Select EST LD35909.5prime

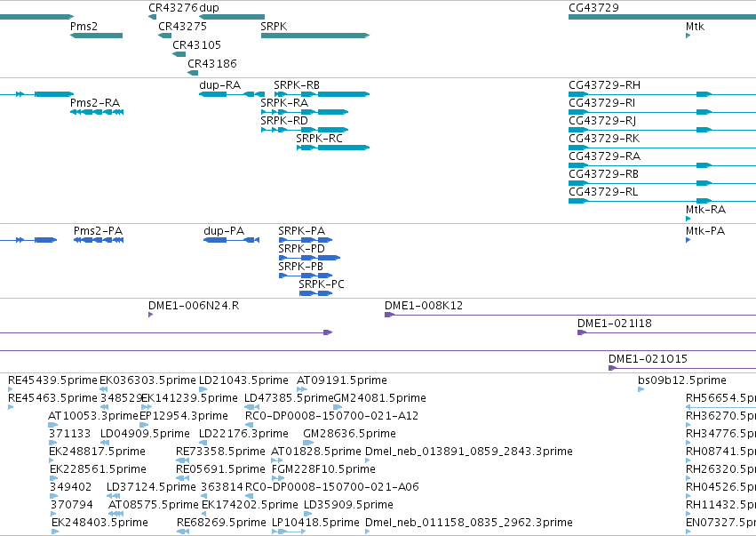(x=308, y=514)
